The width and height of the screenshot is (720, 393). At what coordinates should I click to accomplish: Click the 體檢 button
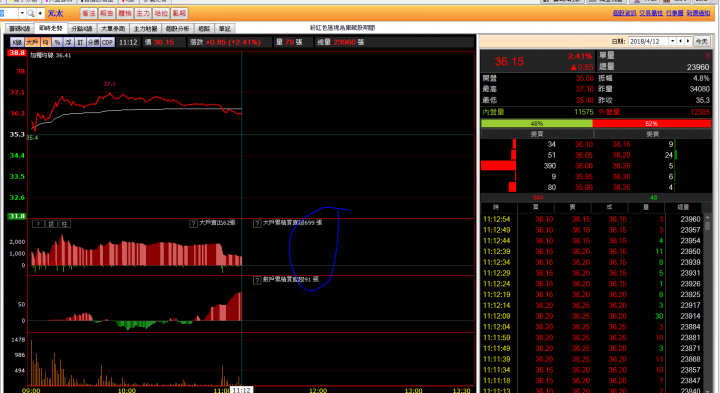125,13
